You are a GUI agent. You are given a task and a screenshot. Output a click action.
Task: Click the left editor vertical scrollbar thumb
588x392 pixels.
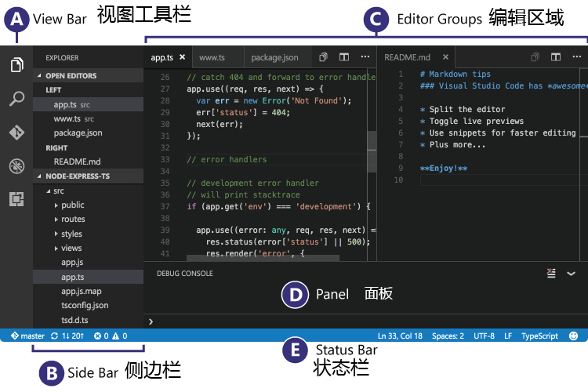coord(372,151)
